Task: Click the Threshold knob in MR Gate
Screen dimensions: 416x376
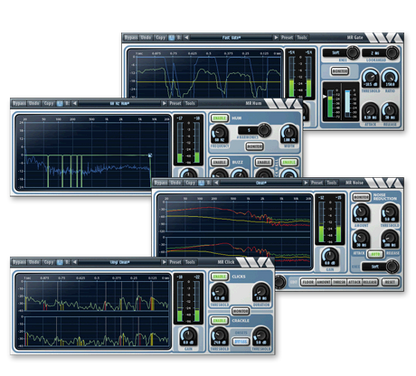Action: [x=370, y=78]
